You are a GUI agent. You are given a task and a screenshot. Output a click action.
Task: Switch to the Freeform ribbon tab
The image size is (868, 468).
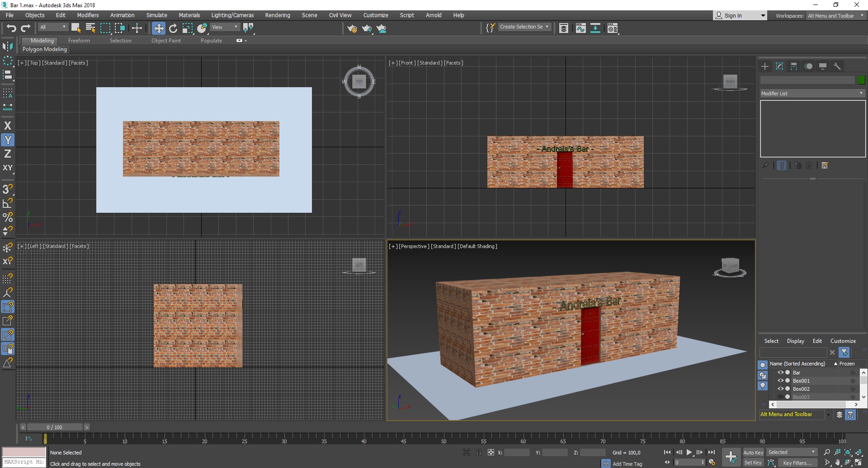coord(79,41)
